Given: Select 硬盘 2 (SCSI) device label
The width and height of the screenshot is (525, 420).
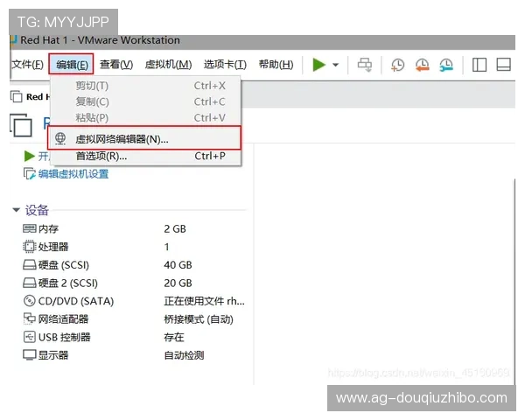Looking at the screenshot, I should (x=68, y=283).
